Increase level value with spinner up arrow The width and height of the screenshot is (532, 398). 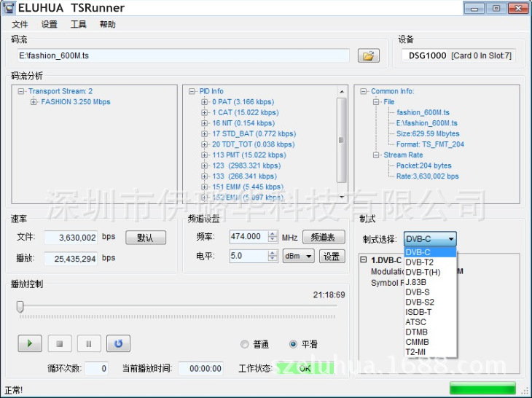(x=273, y=253)
